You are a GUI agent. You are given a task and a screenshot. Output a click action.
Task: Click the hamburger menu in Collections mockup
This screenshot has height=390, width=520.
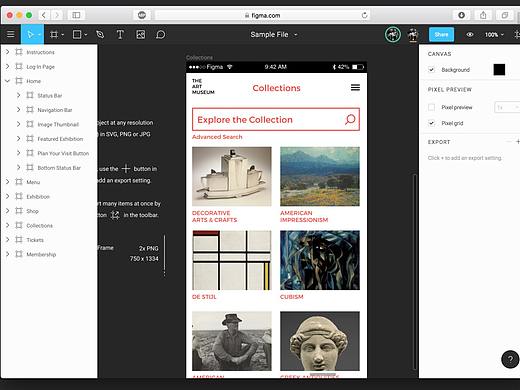pyautogui.click(x=355, y=87)
